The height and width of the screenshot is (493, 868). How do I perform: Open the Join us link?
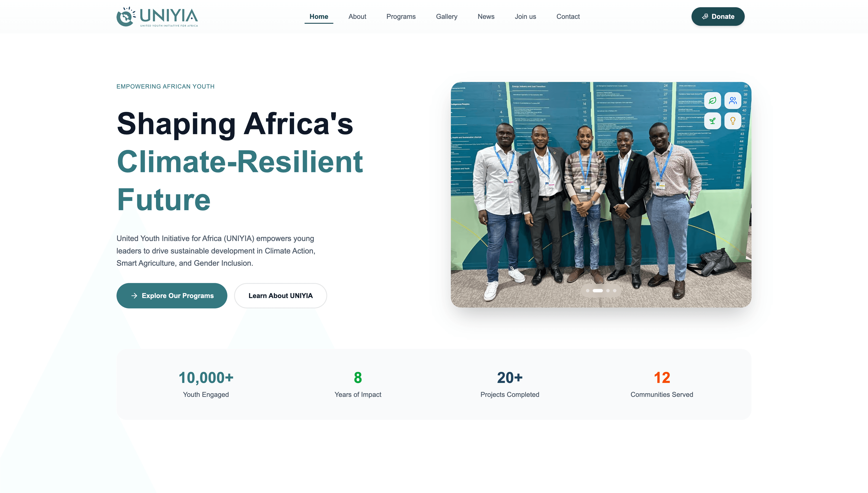525,17
